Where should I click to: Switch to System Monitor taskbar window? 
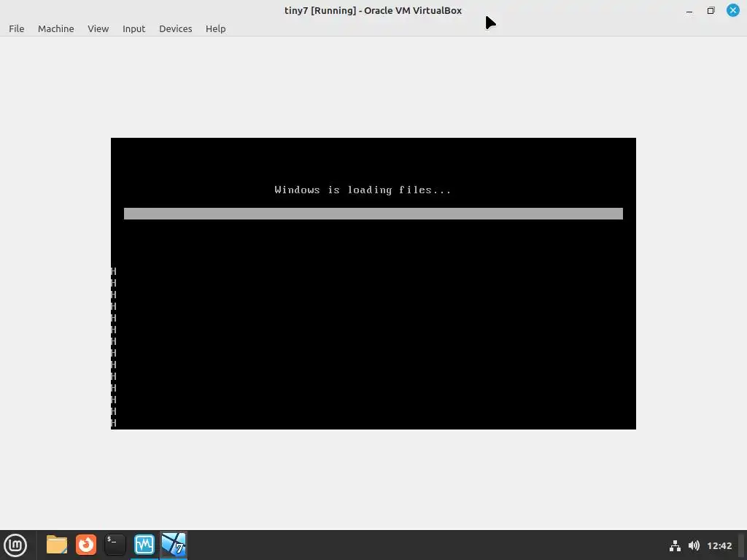tap(144, 545)
